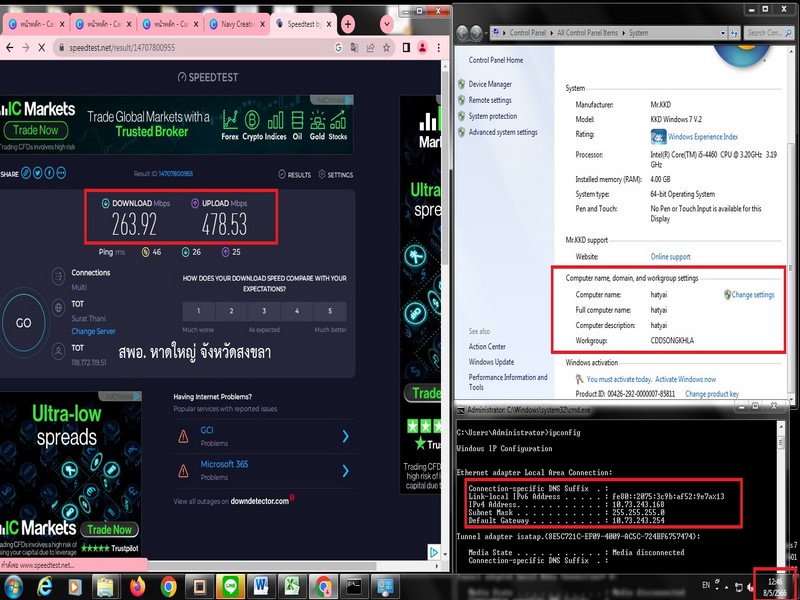Open Action Center link
Image resolution: width=800 pixels, height=600 pixels.
tap(487, 346)
